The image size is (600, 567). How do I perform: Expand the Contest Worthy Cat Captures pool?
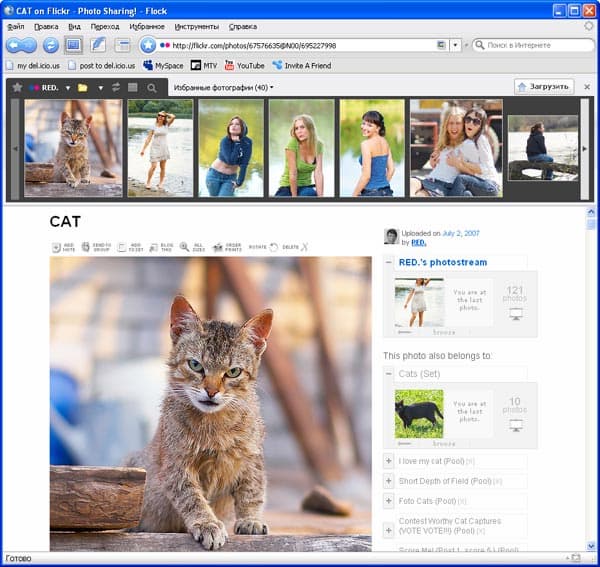pos(388,530)
